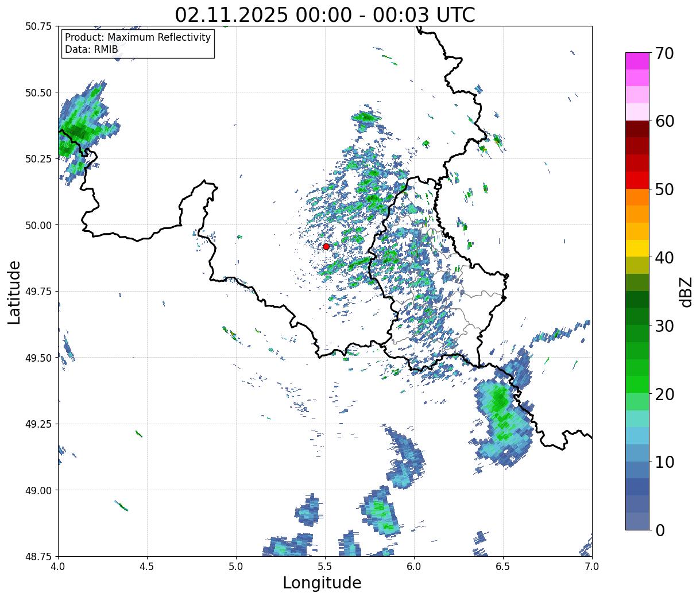Click the colorbar tick label 60

point(664,121)
